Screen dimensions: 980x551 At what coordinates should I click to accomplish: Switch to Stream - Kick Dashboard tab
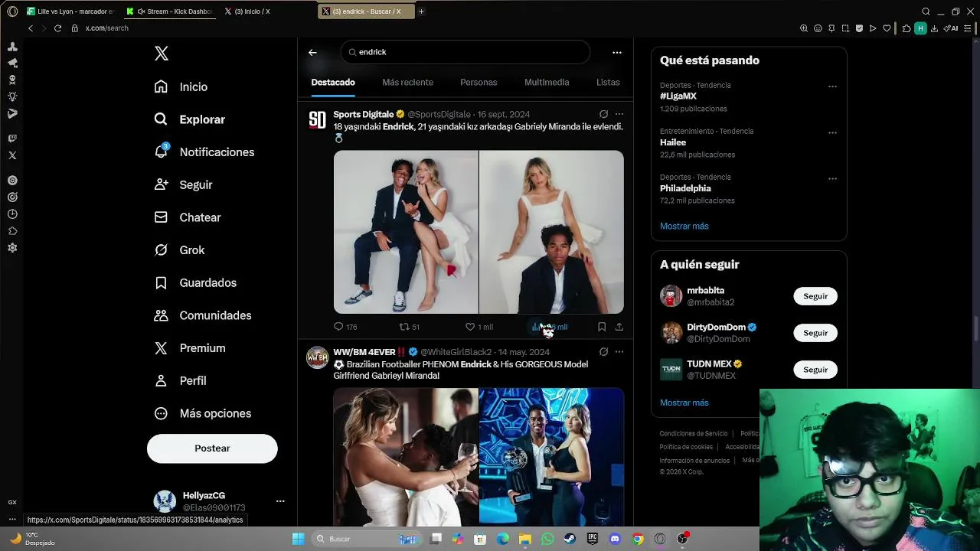click(170, 11)
